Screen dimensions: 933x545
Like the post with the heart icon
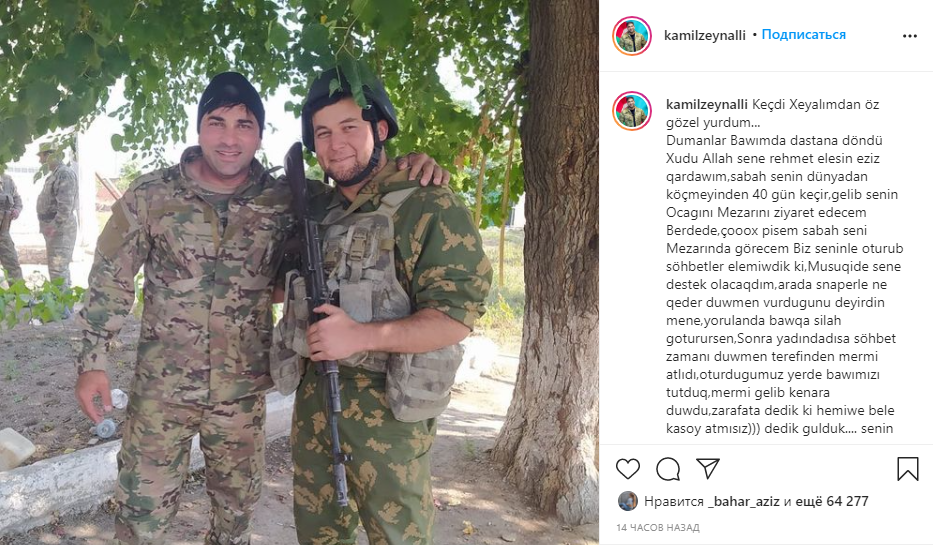(x=628, y=469)
